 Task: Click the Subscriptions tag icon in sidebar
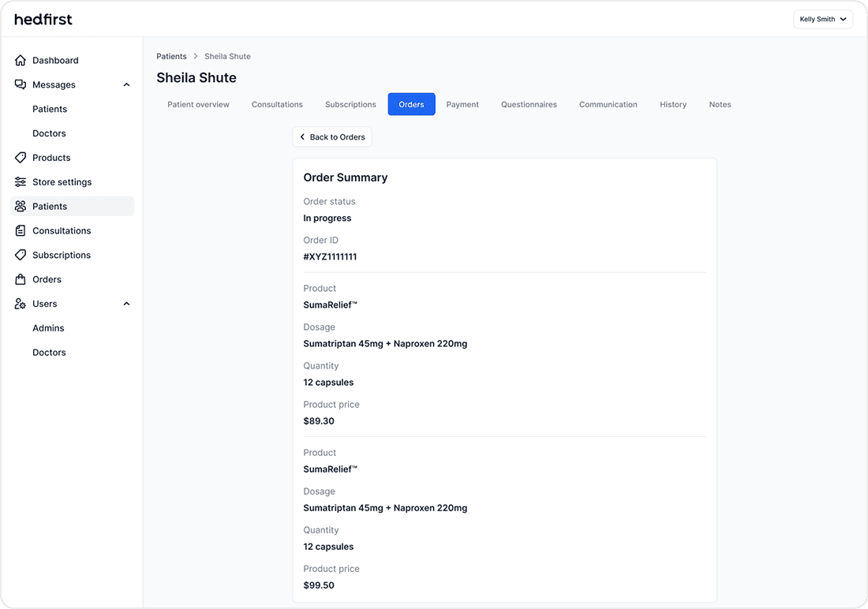[x=21, y=256]
